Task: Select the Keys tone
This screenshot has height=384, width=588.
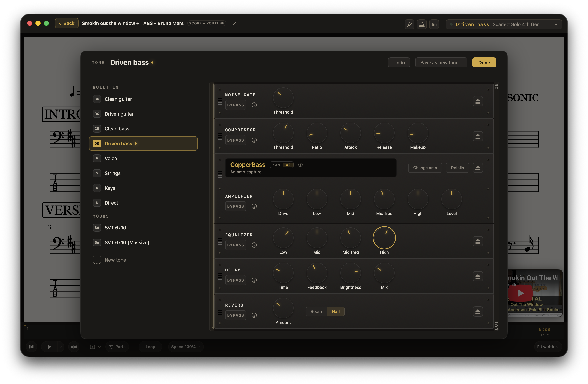Action: coord(143,188)
